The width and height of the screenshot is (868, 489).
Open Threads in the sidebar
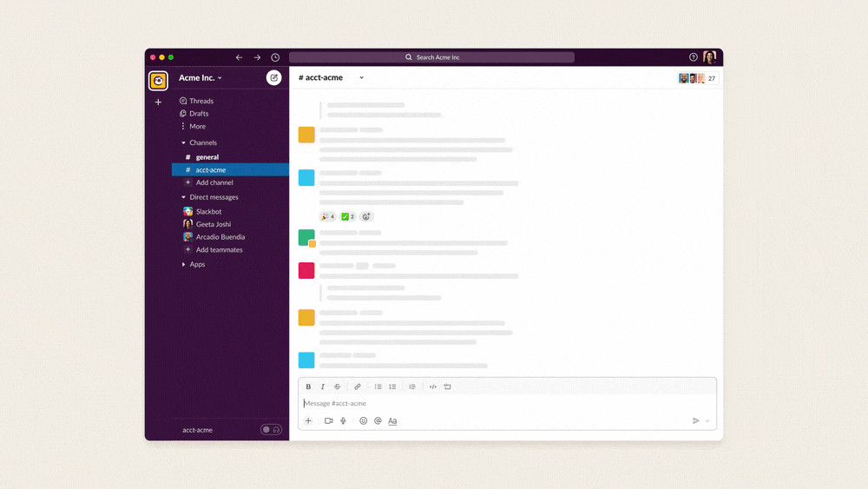coord(196,101)
